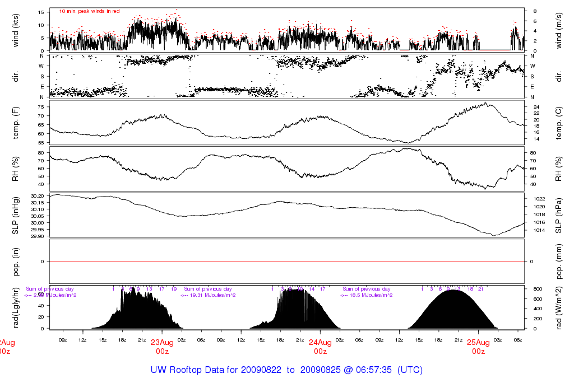Click the 'pcp. (in)' axis label
Screen dimensions: 574x392
pyautogui.click(x=15, y=262)
